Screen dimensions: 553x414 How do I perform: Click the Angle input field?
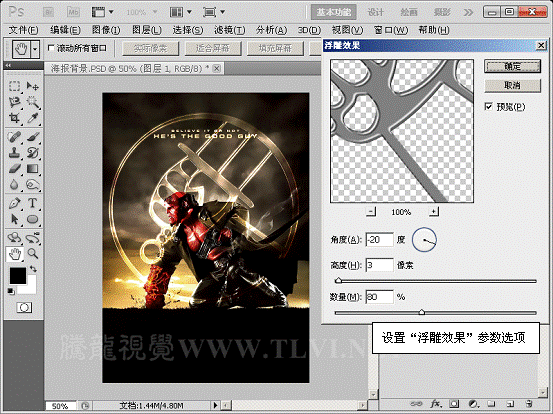[x=379, y=240]
